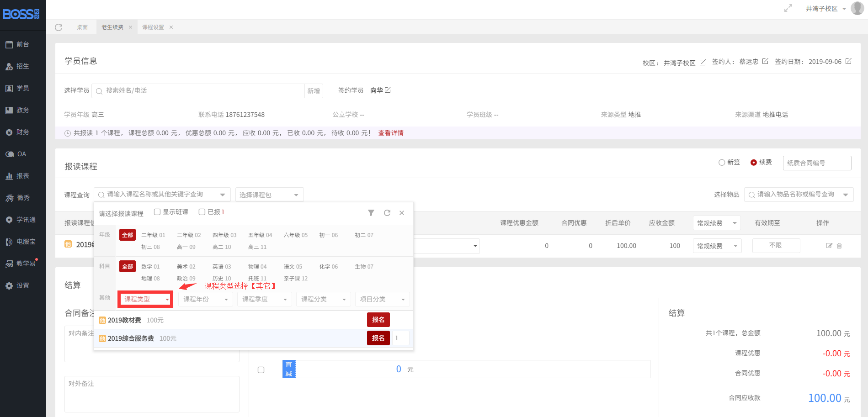Check the 显示班课 checkbox

(x=157, y=212)
